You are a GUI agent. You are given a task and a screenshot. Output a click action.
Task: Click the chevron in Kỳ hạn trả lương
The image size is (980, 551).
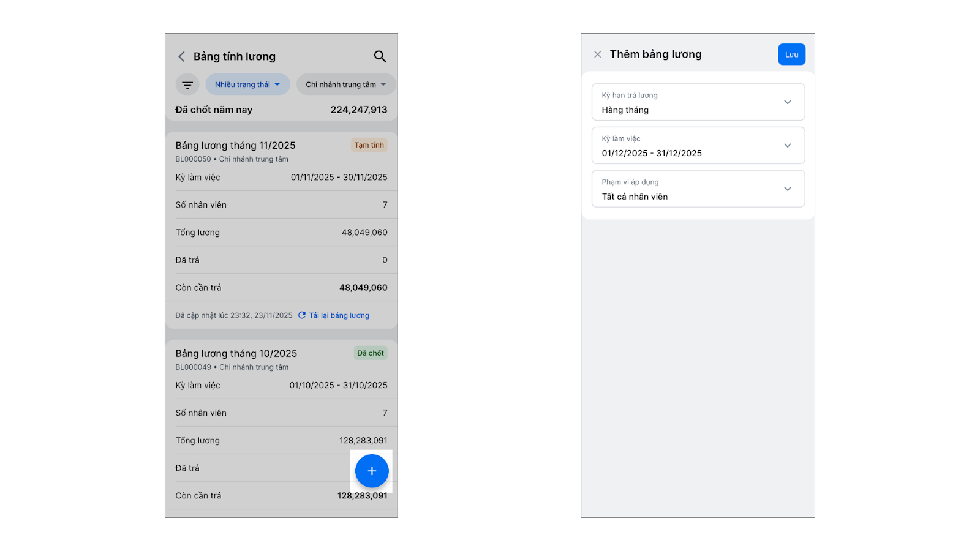pos(788,102)
